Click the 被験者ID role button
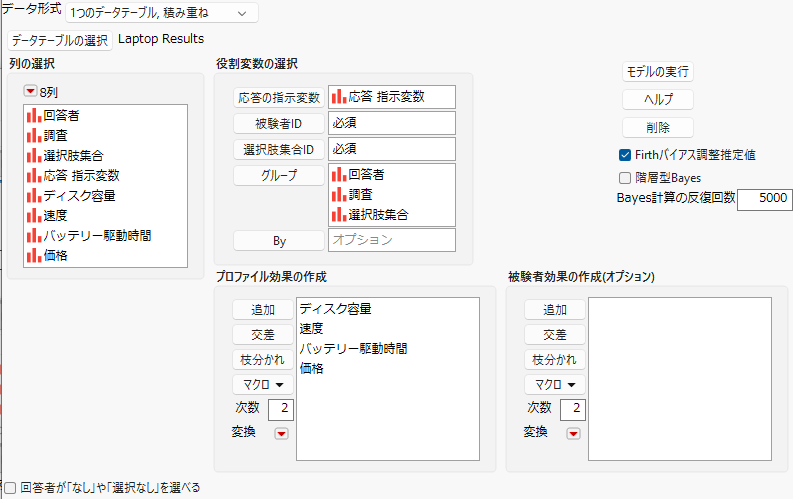The height and width of the screenshot is (499, 793). coord(279,124)
